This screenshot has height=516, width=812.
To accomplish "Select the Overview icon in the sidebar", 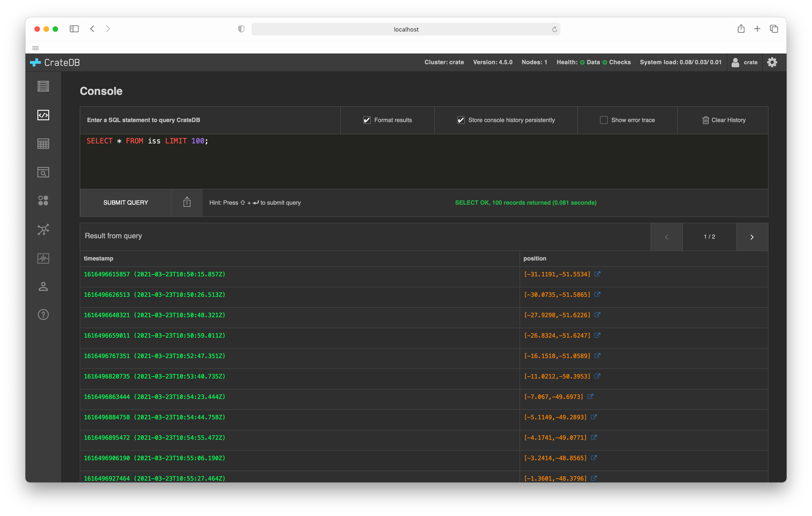I will click(x=43, y=86).
